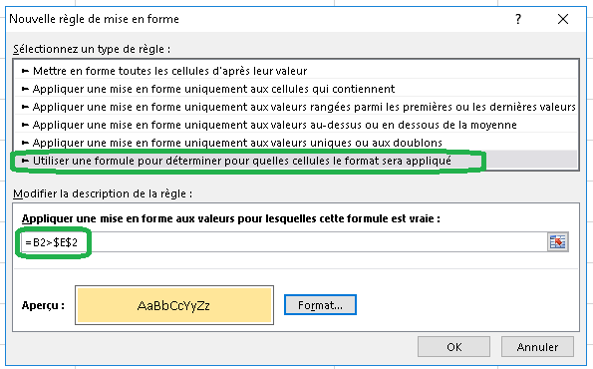Click into the =B2>$E$2 formula field
The height and width of the screenshot is (369, 593).
[x=284, y=242]
